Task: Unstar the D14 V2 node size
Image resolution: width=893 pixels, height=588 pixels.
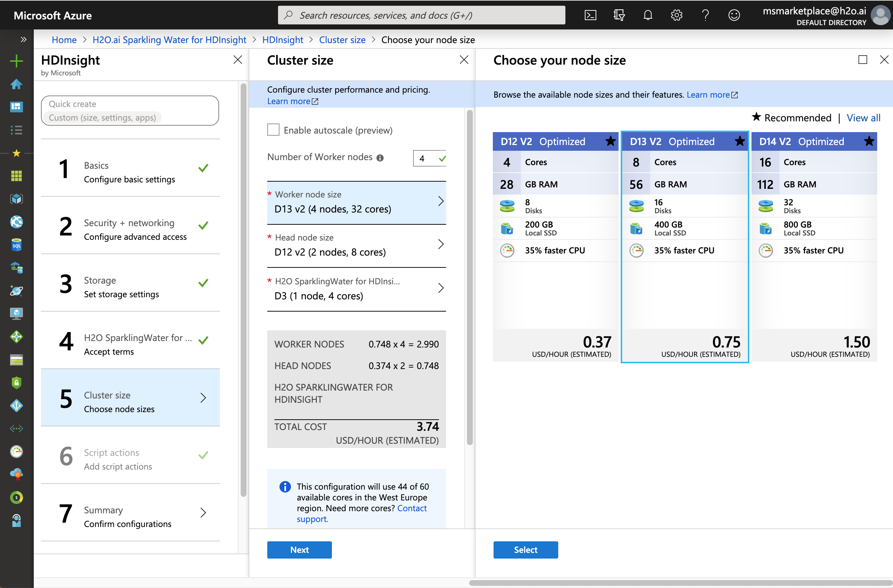Action: [869, 141]
